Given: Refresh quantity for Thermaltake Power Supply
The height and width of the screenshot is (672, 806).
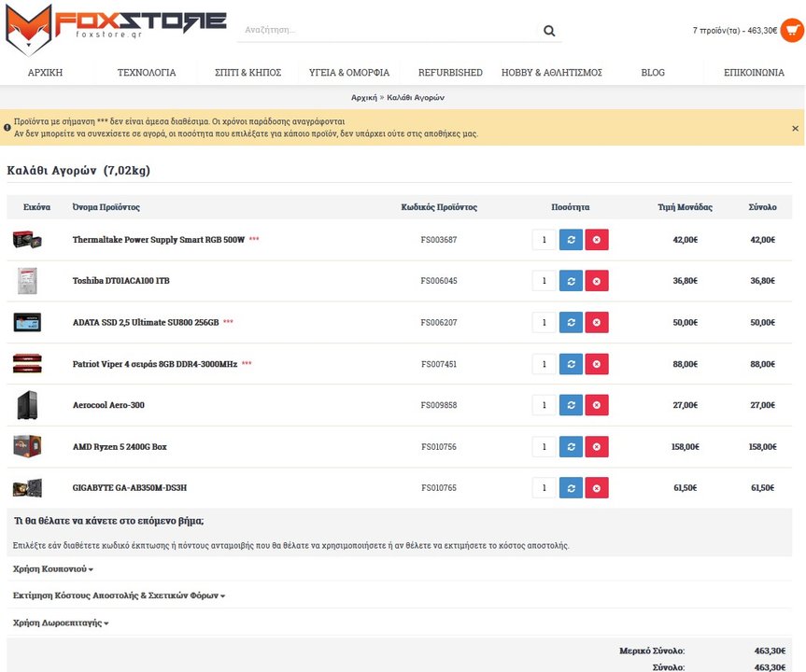Looking at the screenshot, I should click(x=571, y=240).
